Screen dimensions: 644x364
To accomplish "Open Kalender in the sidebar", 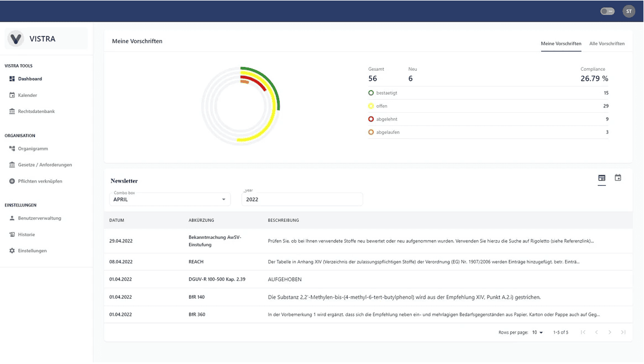I will (x=28, y=95).
